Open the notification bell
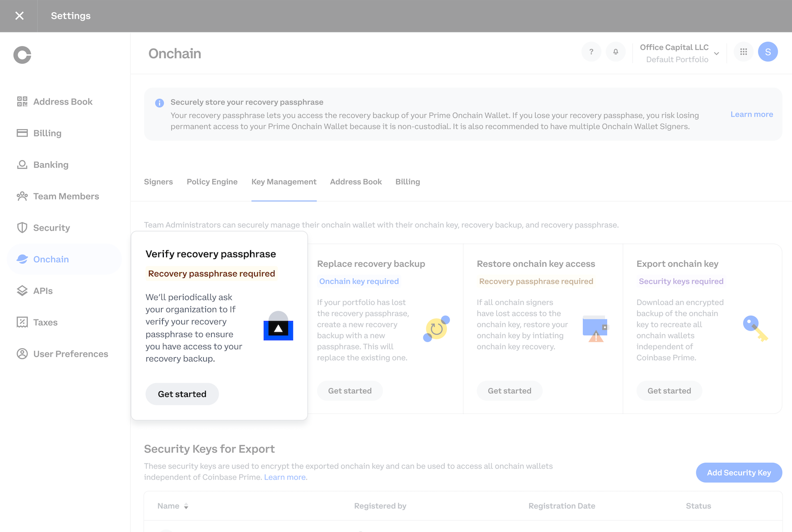This screenshot has height=532, width=792. tap(615, 52)
